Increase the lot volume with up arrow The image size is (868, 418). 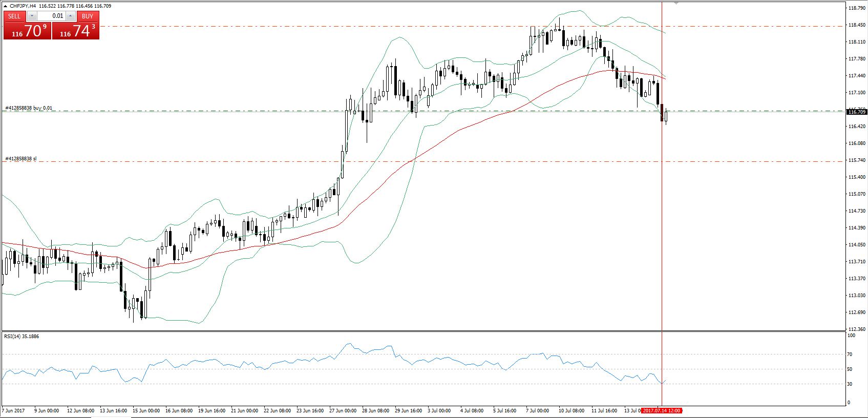71,16
